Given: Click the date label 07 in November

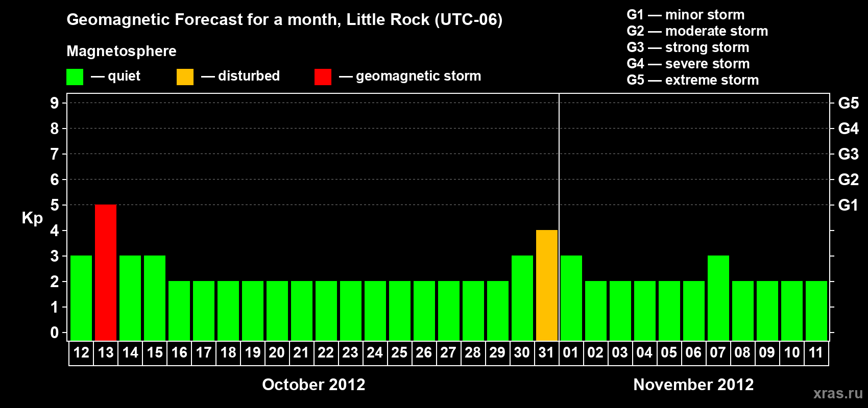Looking at the screenshot, I should 718,352.
